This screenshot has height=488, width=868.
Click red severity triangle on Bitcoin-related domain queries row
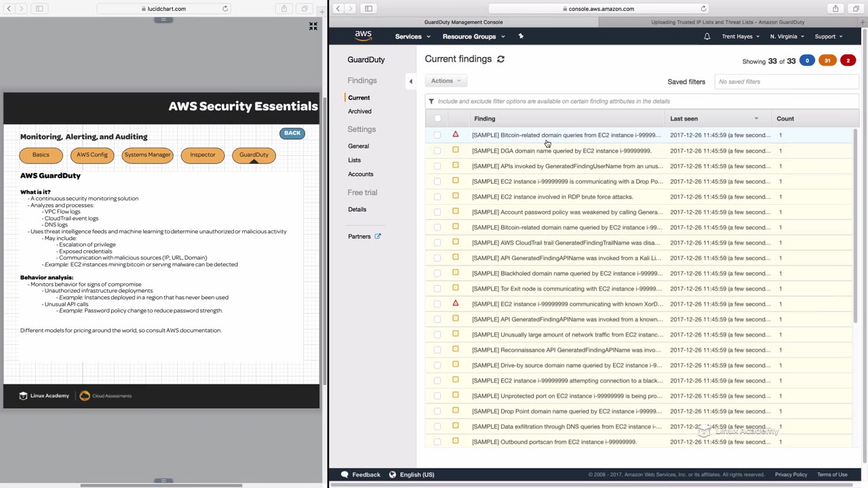pos(456,135)
